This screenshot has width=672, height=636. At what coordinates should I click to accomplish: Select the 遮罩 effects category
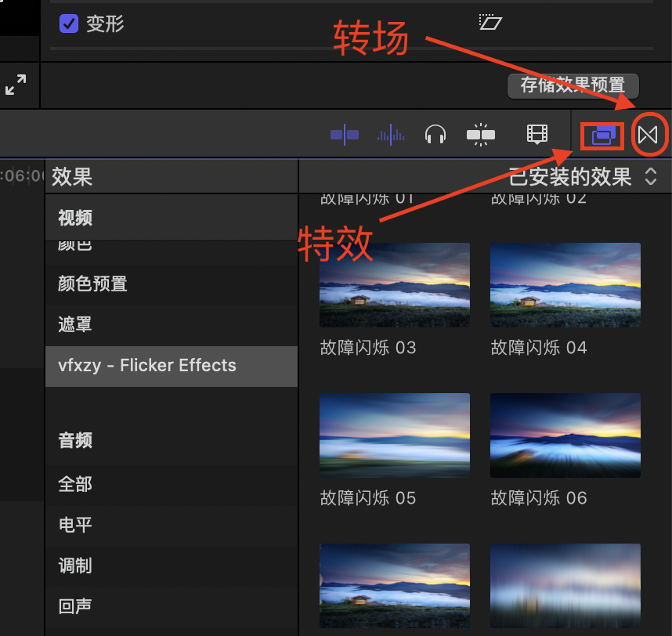(x=75, y=324)
